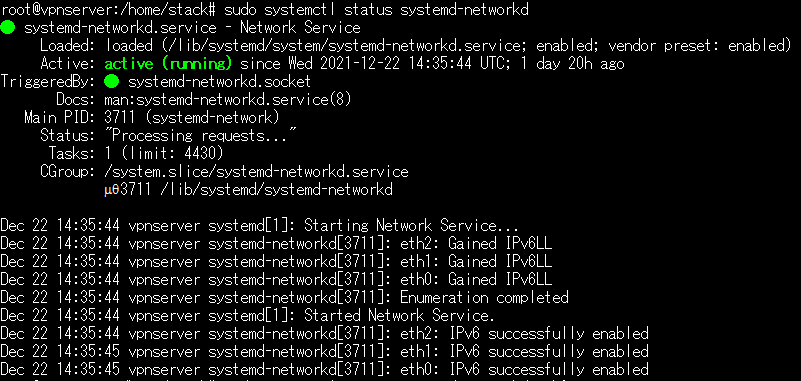Click the 'Started Network Service.' log line
The height and width of the screenshot is (381, 801).
399,316
